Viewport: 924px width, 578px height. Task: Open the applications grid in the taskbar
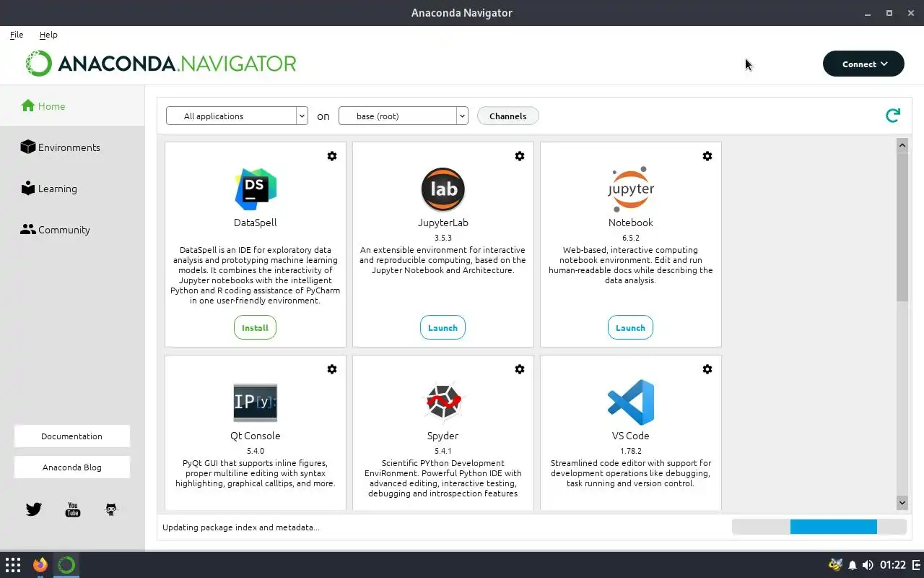coord(13,565)
